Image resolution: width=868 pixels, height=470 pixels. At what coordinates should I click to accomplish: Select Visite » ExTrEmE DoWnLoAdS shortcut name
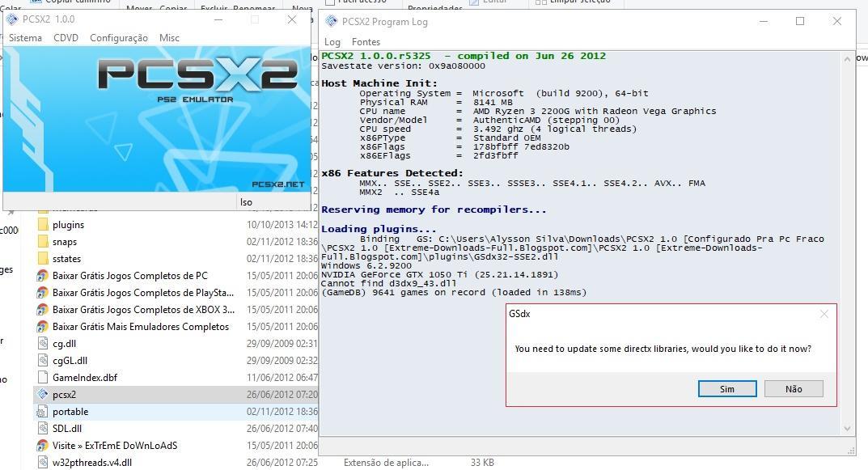pyautogui.click(x=115, y=445)
